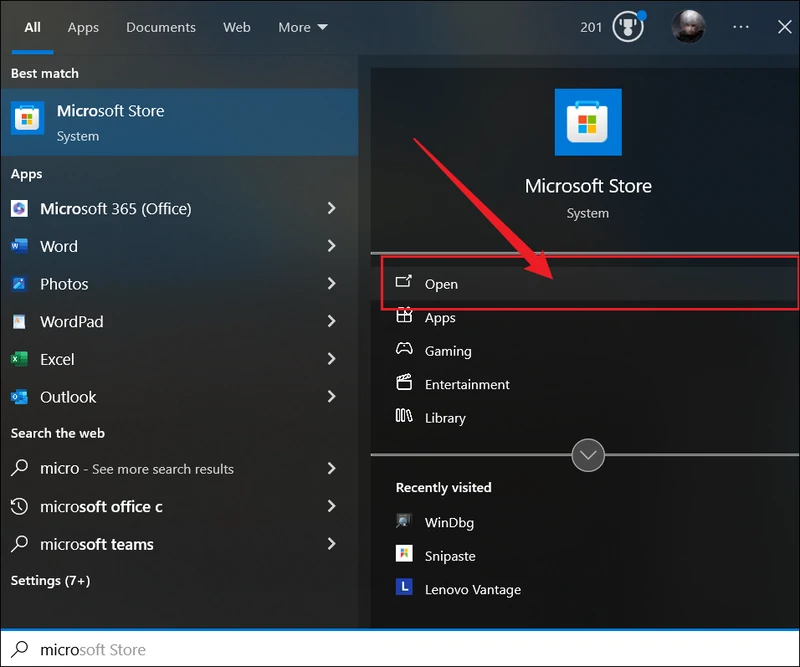The image size is (800, 667).
Task: Click Open to launch Microsoft Store
Action: pyautogui.click(x=441, y=284)
